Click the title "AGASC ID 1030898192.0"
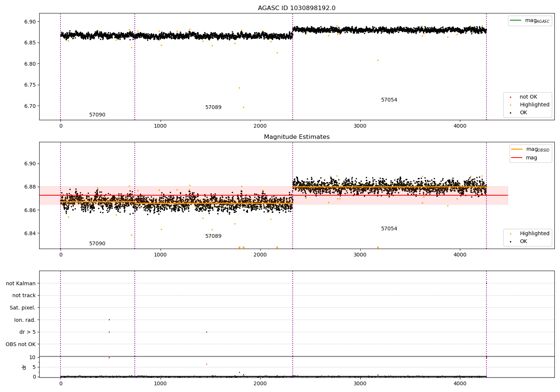This screenshot has width=560, height=392. [x=296, y=8]
